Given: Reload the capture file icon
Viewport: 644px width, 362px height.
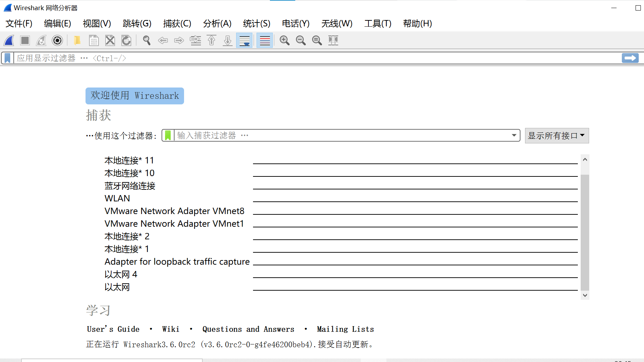Looking at the screenshot, I should [x=126, y=40].
